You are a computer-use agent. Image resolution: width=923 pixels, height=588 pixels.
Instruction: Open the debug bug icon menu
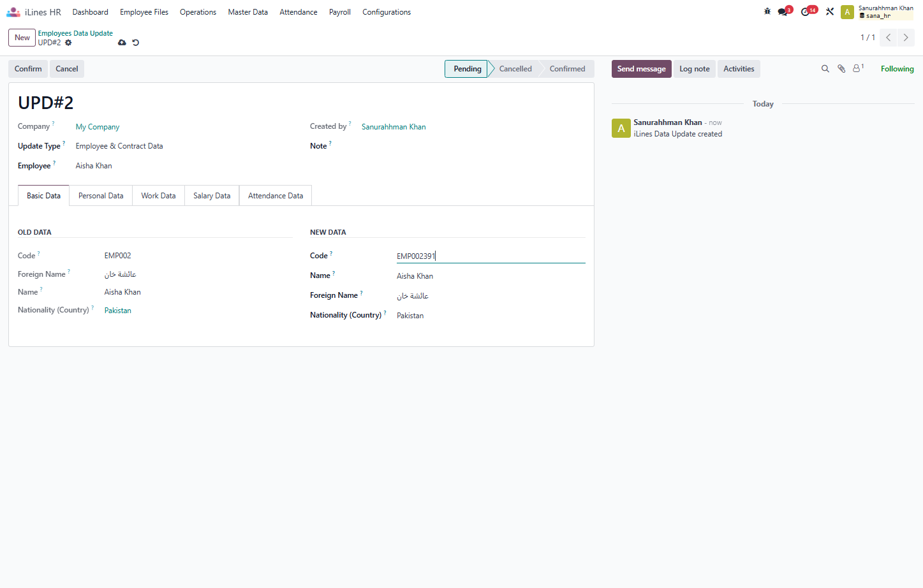coord(767,11)
